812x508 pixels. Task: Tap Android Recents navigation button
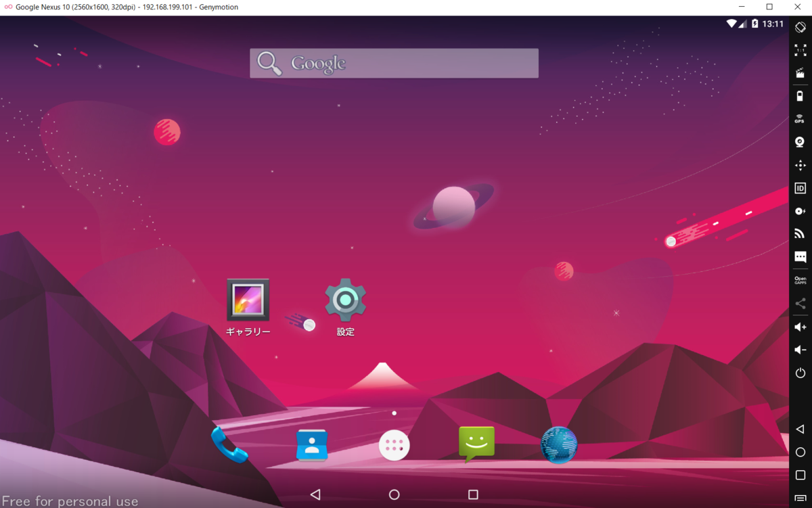pyautogui.click(x=473, y=494)
